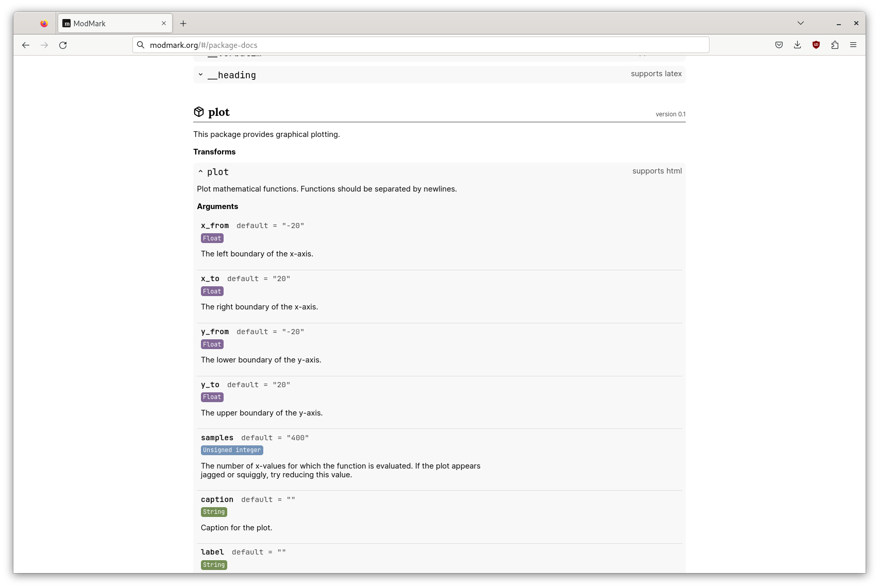
Task: Reload the current page
Action: coord(63,45)
